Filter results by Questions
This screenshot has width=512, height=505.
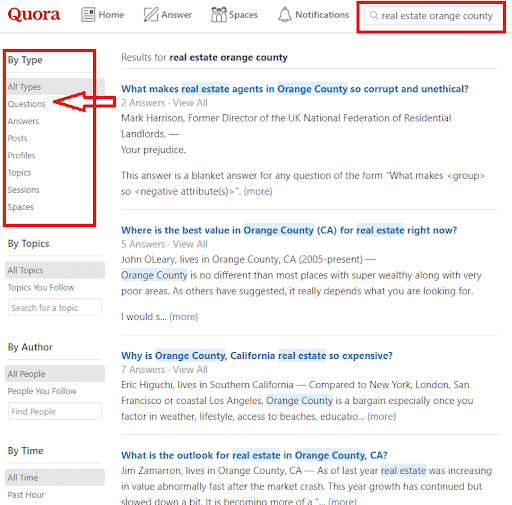point(27,104)
